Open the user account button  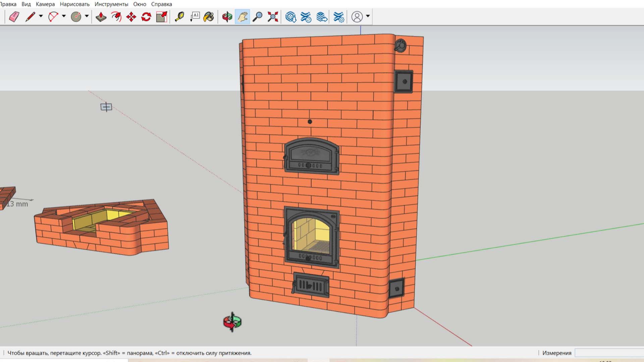tap(357, 16)
